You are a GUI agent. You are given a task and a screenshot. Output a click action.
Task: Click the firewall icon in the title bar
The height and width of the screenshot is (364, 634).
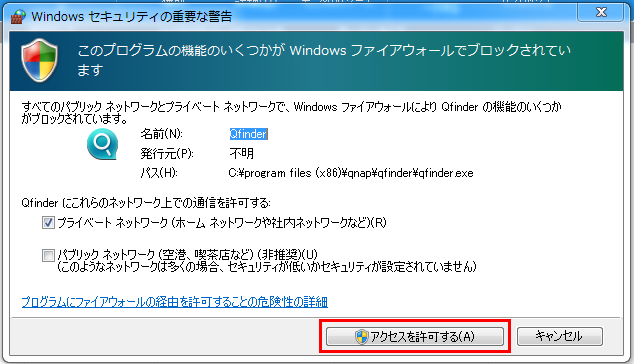[18, 17]
